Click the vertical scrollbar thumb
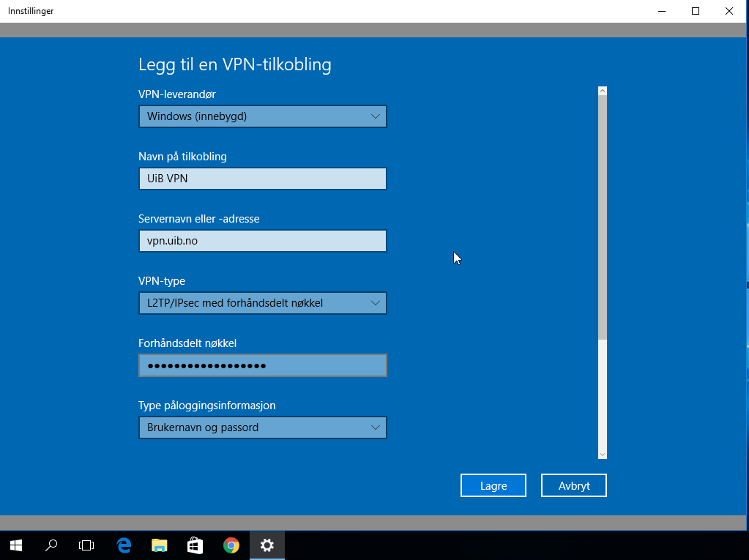This screenshot has width=749, height=560. tap(603, 217)
